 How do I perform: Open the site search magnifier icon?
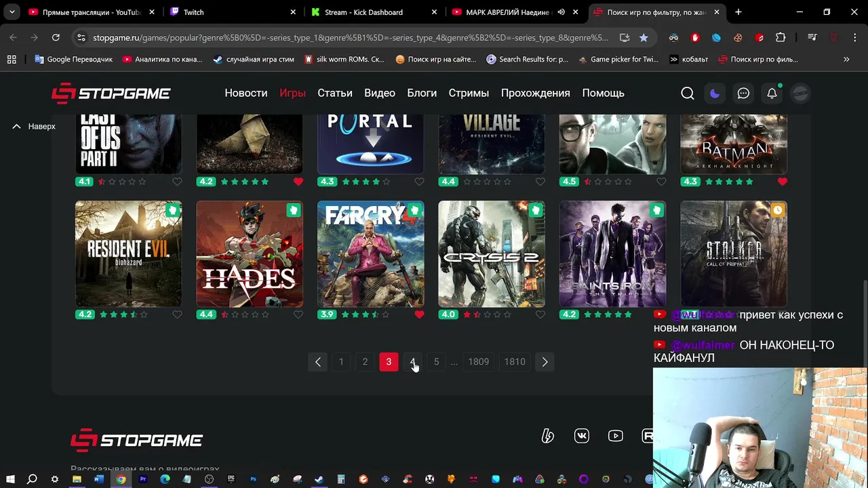tap(688, 94)
